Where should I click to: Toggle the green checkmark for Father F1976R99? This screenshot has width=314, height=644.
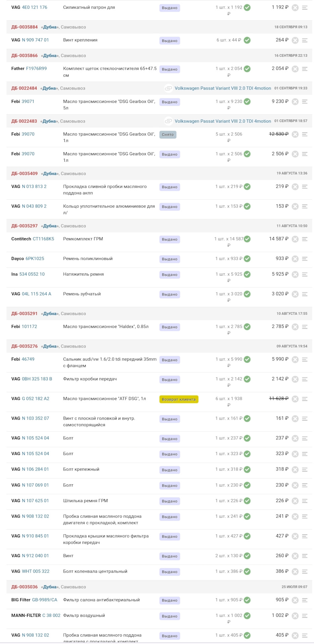point(247,69)
